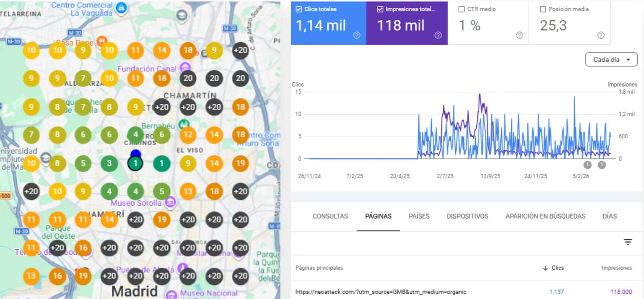Click the Páginas principales column header
The image size is (644, 299).
click(x=319, y=268)
